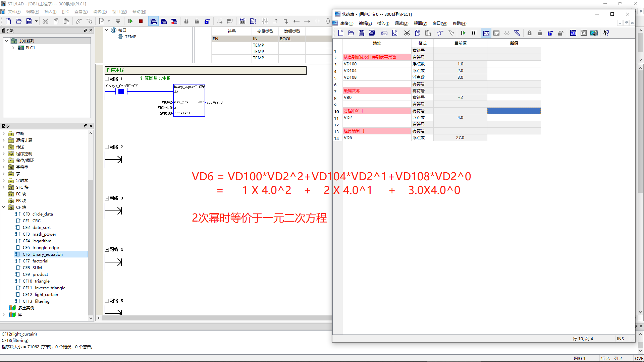The height and width of the screenshot is (362, 644).
Task: Expand the PLC1 tree node
Action: (13, 48)
